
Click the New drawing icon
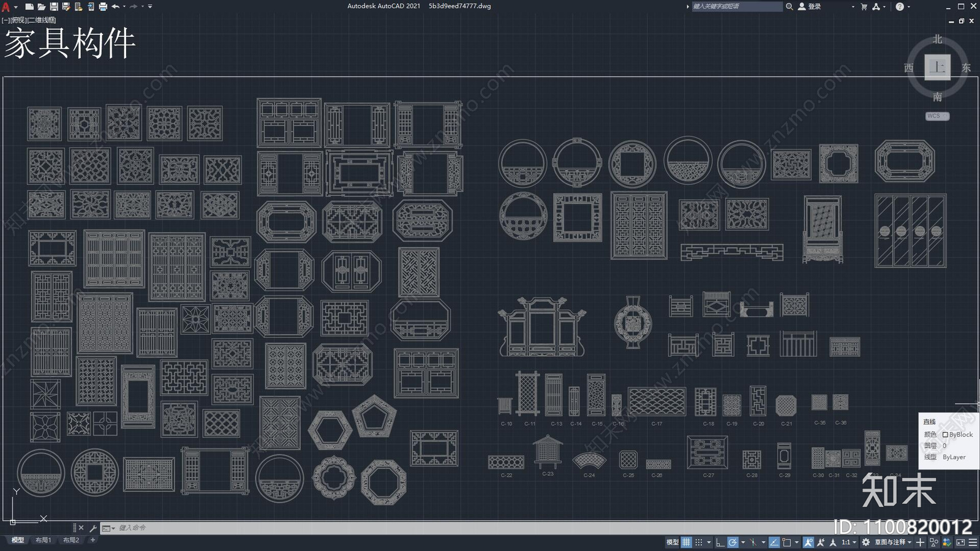click(29, 7)
